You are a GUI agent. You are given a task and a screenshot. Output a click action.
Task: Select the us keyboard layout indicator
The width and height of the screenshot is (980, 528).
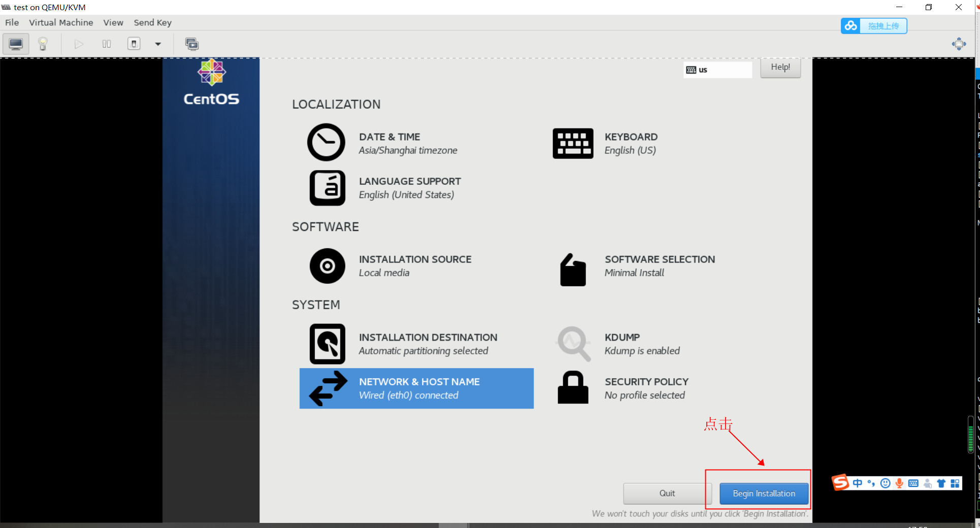point(717,70)
